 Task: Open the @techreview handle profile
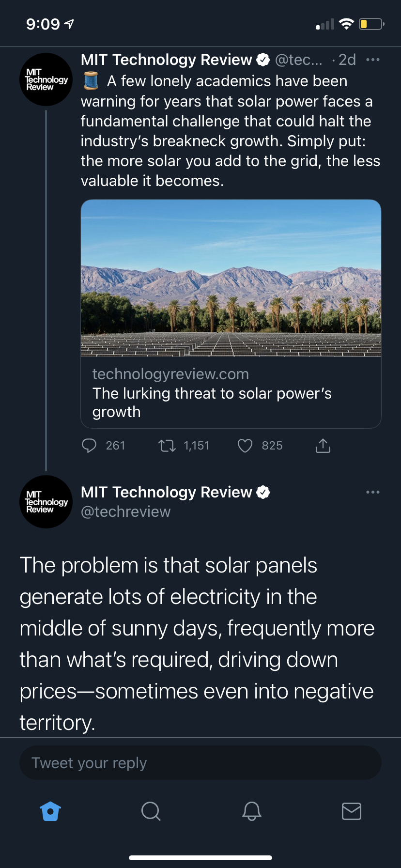tap(126, 512)
